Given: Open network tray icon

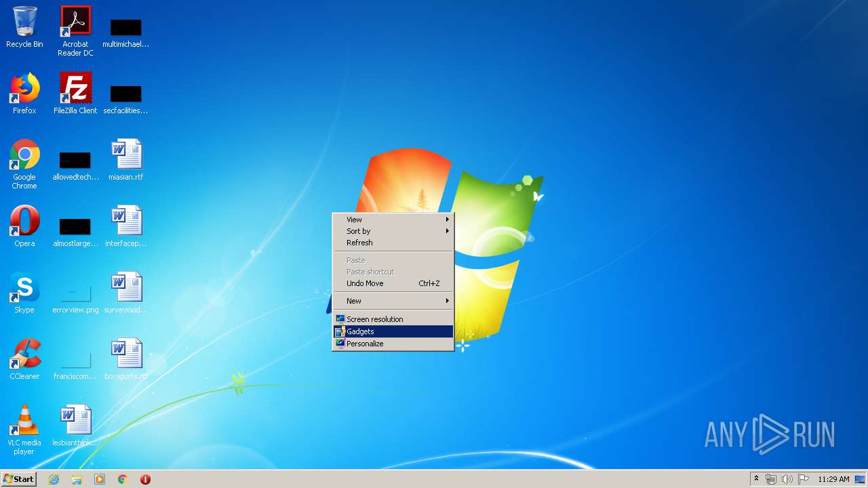Looking at the screenshot, I should click(771, 479).
